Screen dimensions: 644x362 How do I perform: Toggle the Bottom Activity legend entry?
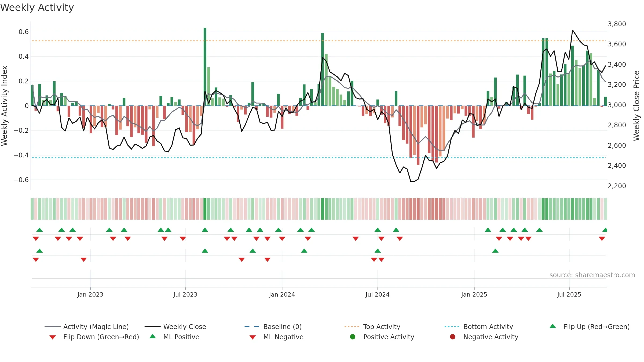click(479, 327)
